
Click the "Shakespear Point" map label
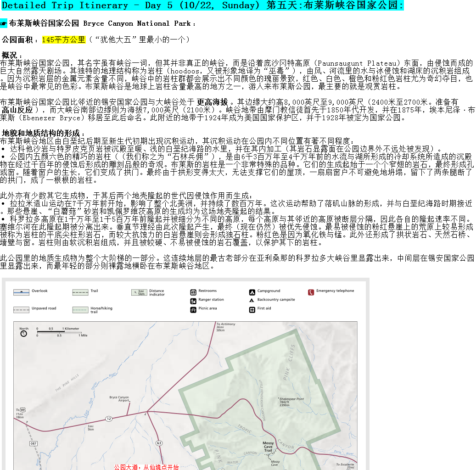[x=291, y=399]
